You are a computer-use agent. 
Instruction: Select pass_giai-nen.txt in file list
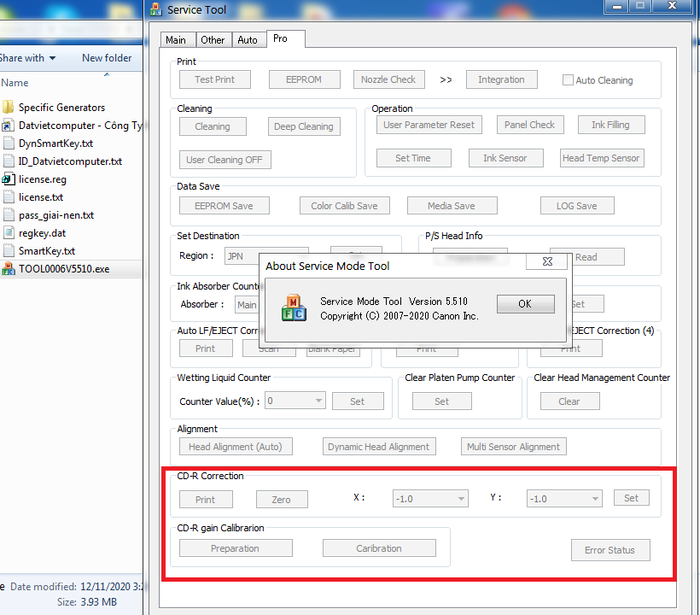pos(56,215)
